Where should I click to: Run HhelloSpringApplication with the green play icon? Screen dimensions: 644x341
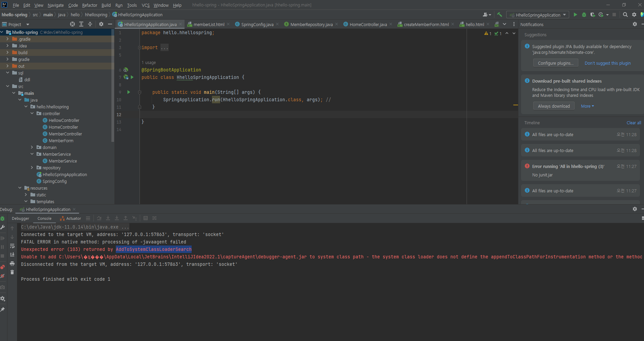point(575,15)
